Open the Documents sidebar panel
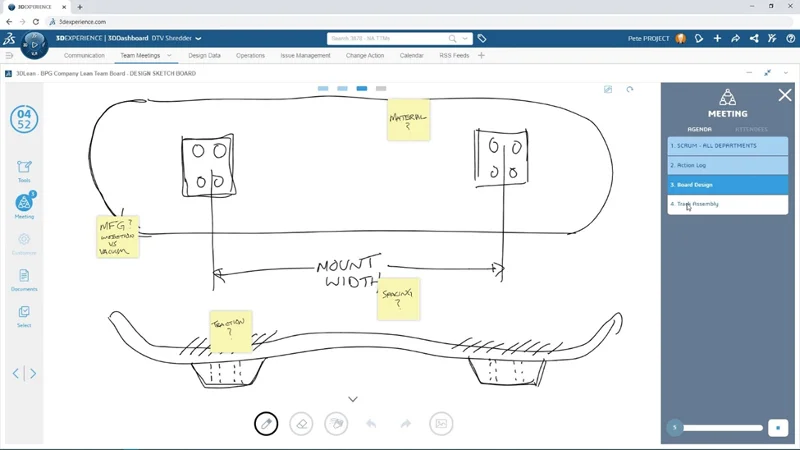Viewport: 800px width, 450px height. (24, 279)
